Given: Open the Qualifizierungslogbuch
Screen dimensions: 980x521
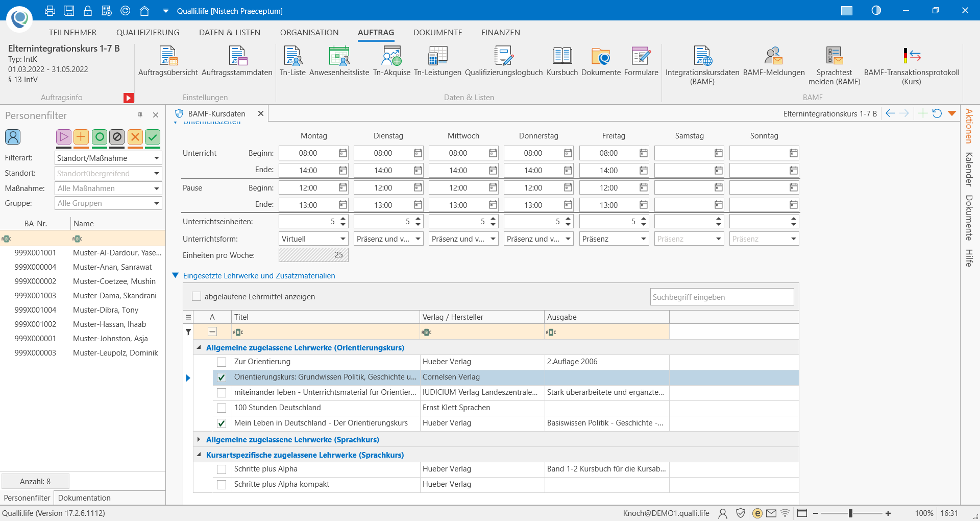Looking at the screenshot, I should [x=504, y=61].
